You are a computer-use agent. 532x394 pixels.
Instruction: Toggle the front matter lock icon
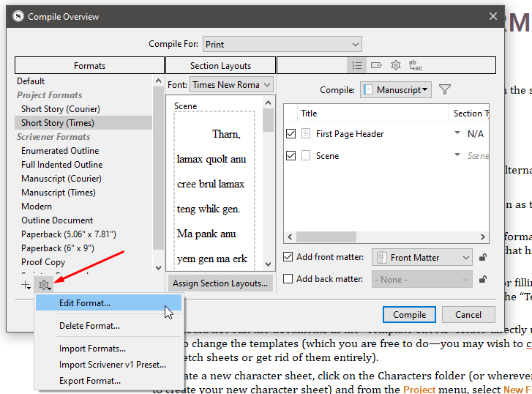(x=483, y=258)
